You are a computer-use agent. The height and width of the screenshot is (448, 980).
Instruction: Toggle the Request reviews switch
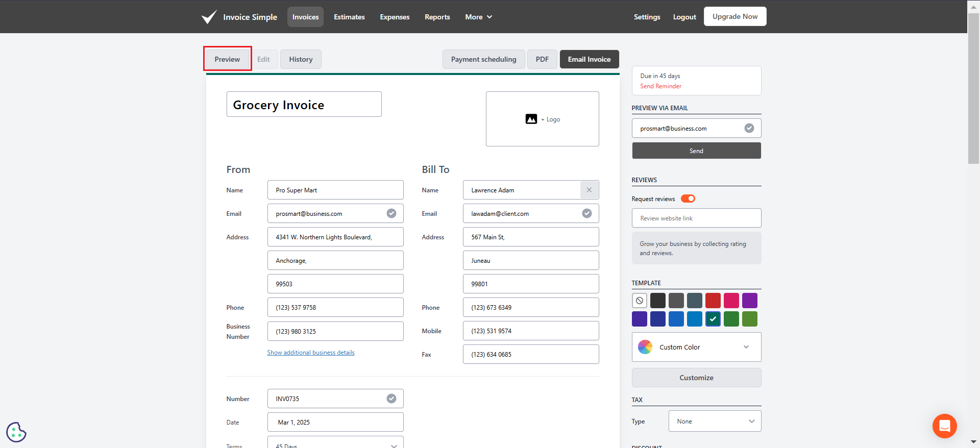click(688, 198)
